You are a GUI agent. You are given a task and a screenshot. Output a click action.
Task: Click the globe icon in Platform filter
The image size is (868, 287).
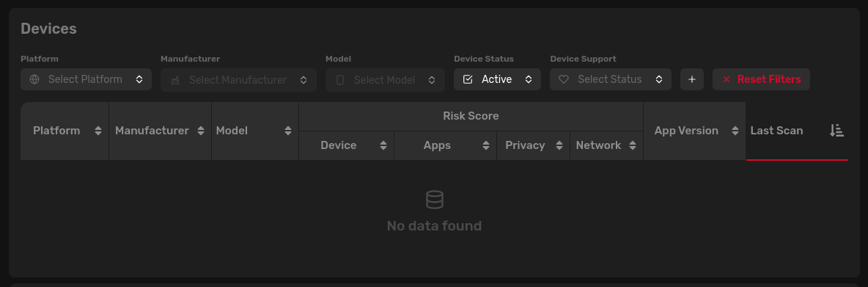coord(34,79)
